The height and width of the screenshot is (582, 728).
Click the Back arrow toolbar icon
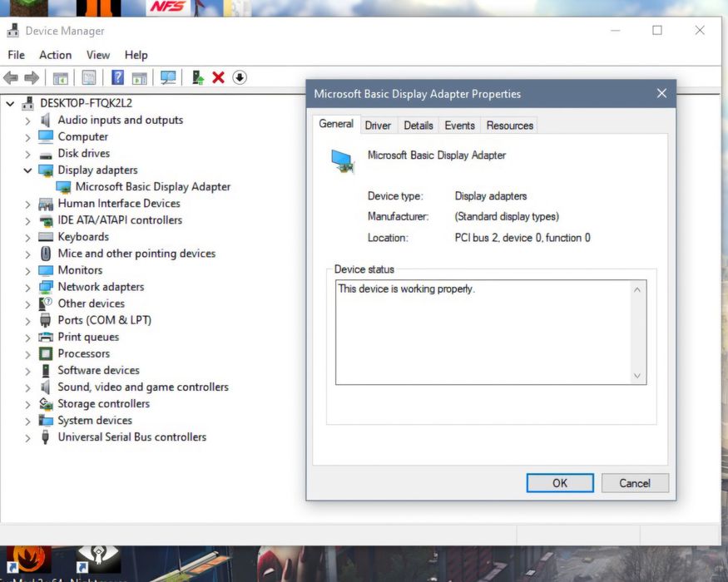(11, 77)
